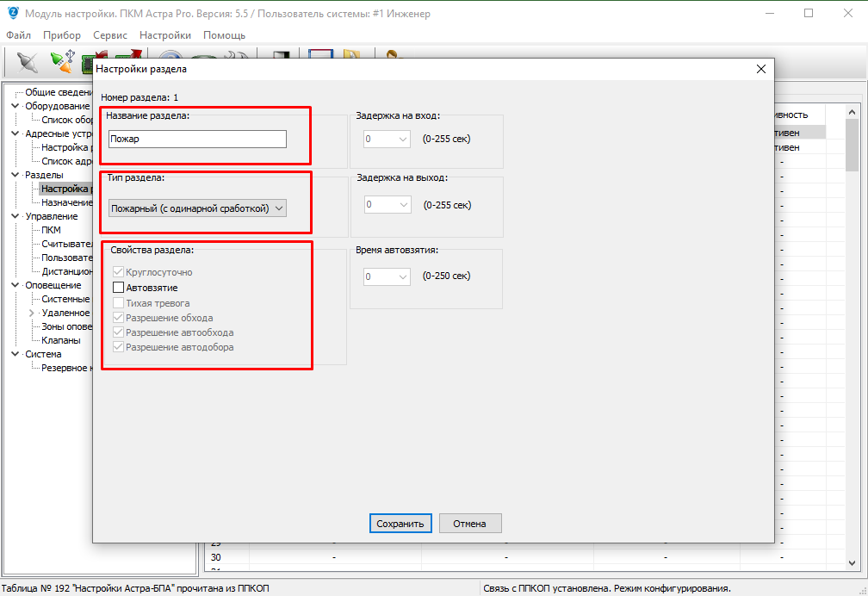Screen dimensions: 868x596
Task: Open the Помощь menu
Action: (x=224, y=35)
